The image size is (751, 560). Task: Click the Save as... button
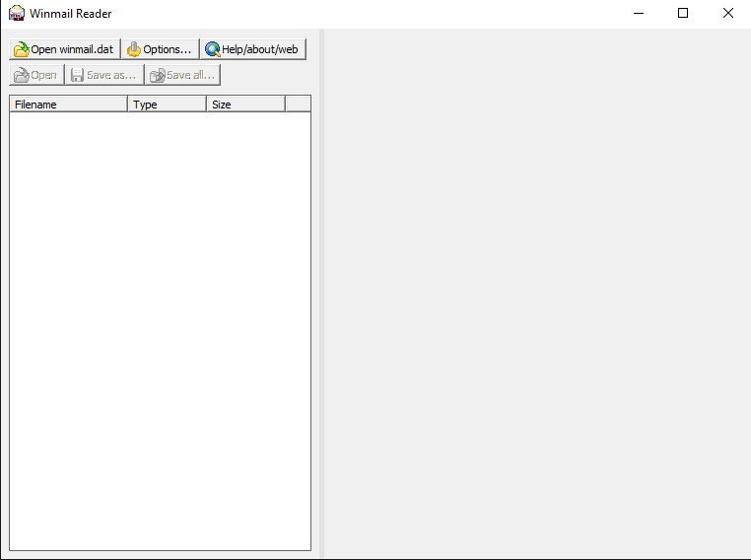104,75
